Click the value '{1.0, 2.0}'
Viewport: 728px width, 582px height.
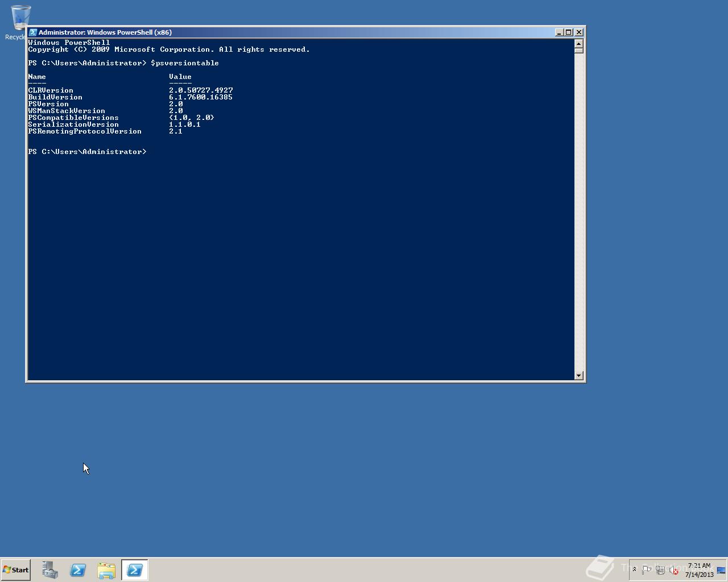point(192,118)
